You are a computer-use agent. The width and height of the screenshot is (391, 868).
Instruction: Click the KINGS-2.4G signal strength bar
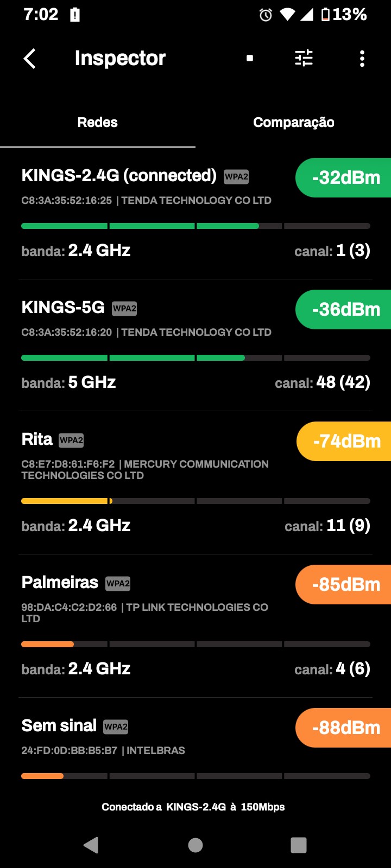click(x=195, y=226)
